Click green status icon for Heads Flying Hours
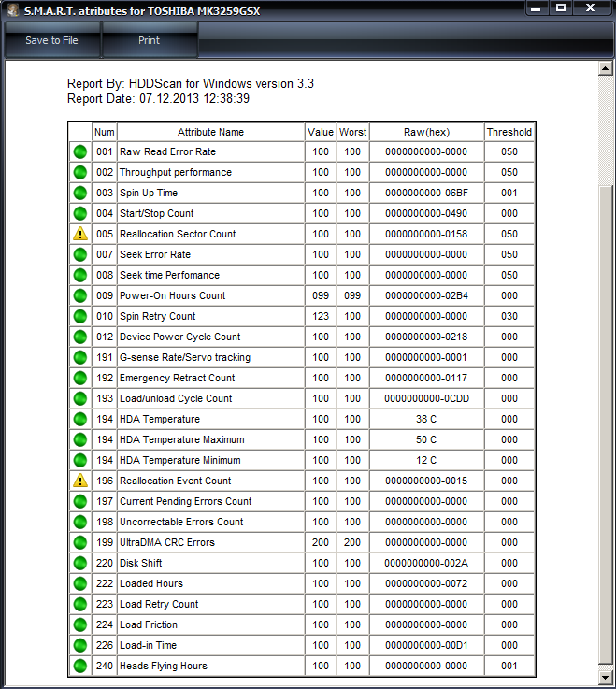 coord(80,667)
